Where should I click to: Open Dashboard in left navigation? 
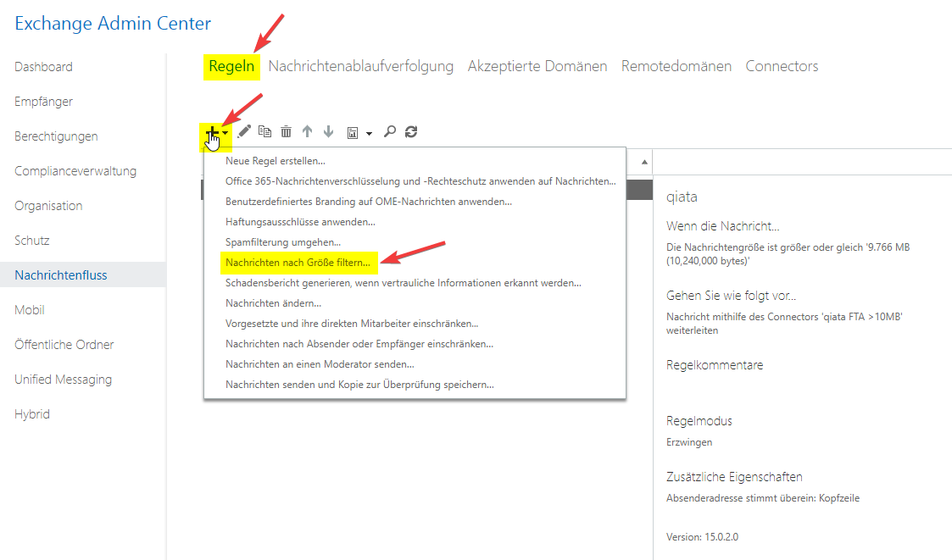(x=44, y=67)
